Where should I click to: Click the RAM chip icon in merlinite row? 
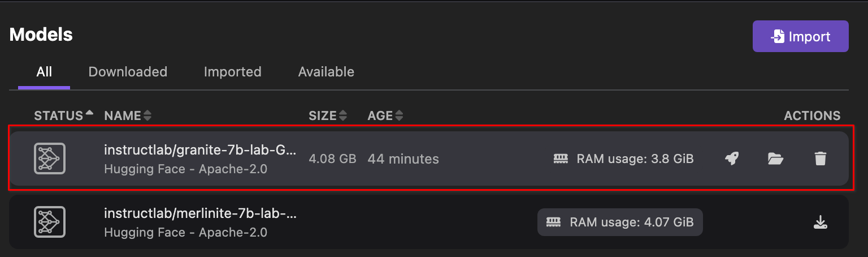point(554,222)
